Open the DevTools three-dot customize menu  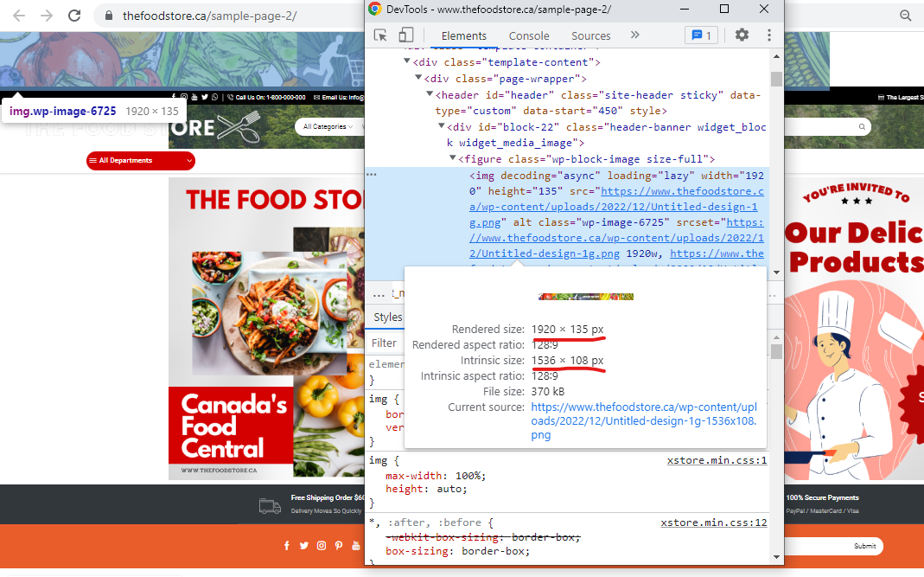[x=769, y=35]
